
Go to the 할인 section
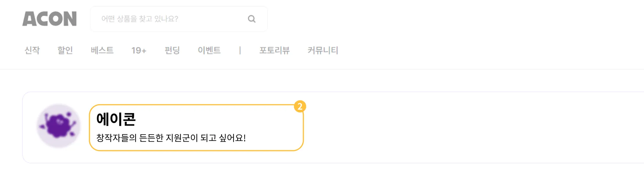(x=65, y=50)
